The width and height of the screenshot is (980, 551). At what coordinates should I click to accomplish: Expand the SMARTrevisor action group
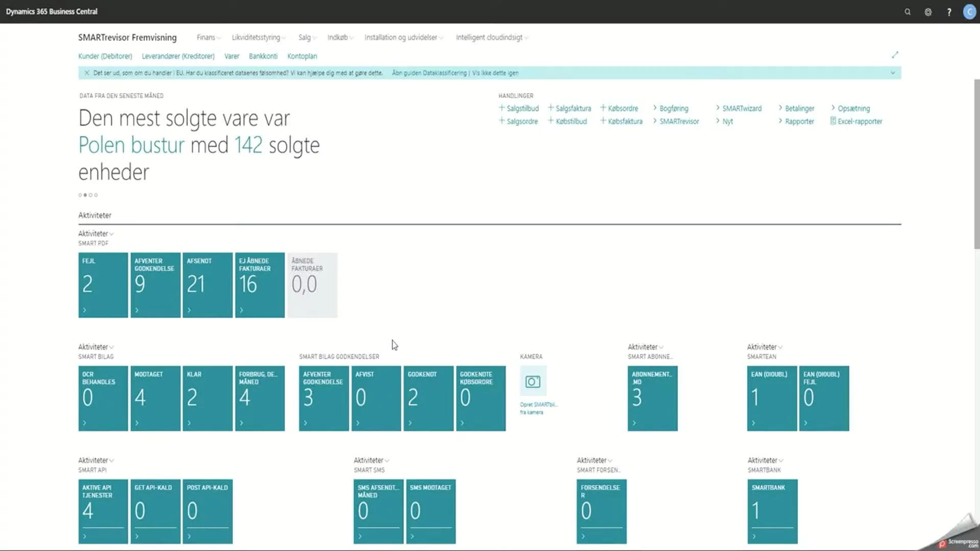[x=676, y=121]
